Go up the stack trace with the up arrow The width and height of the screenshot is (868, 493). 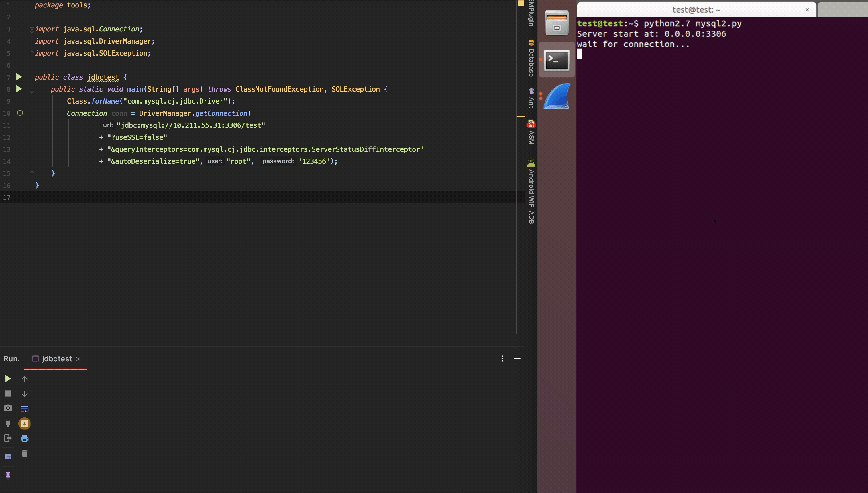tap(24, 379)
